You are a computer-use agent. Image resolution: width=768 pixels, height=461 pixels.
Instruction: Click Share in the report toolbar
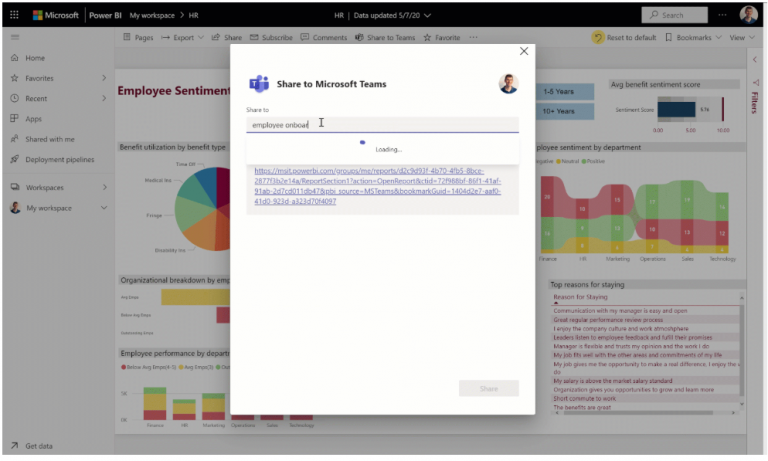[227, 37]
